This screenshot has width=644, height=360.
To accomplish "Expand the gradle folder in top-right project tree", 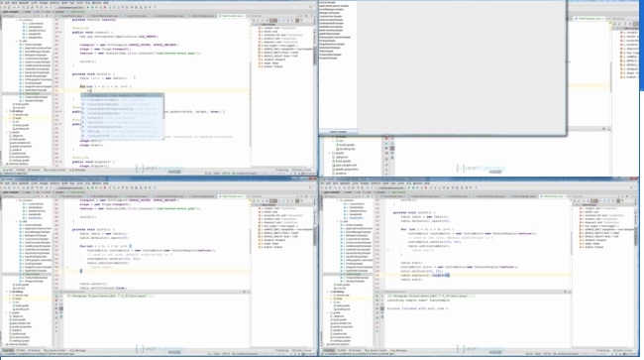I will (x=330, y=153).
